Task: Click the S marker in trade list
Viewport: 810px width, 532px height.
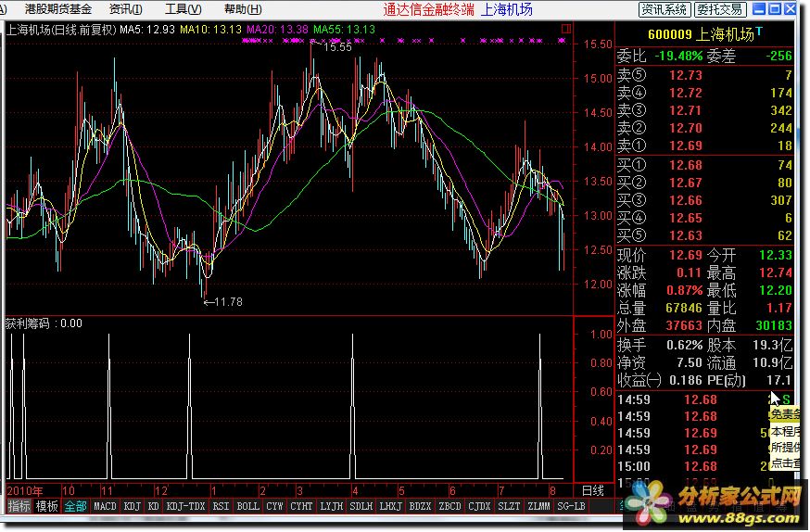Action: 786,399
